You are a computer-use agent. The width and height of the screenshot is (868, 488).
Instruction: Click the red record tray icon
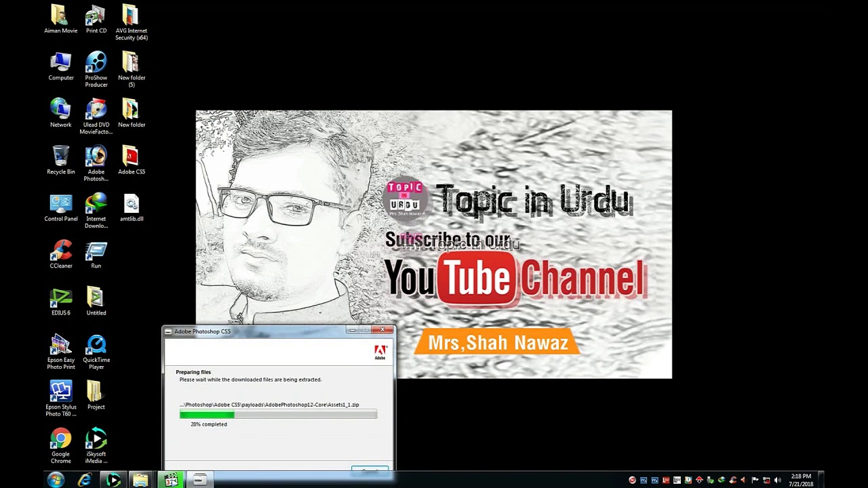632,480
